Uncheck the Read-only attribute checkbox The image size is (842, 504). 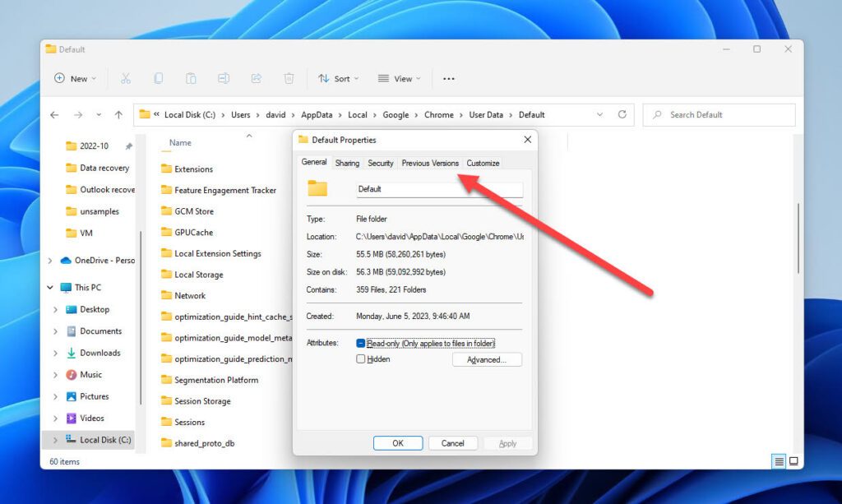click(360, 343)
